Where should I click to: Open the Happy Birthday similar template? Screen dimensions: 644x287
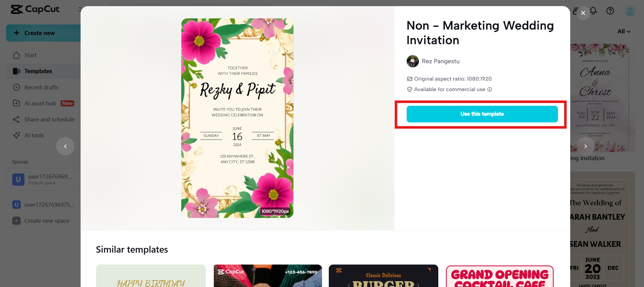tap(151, 276)
